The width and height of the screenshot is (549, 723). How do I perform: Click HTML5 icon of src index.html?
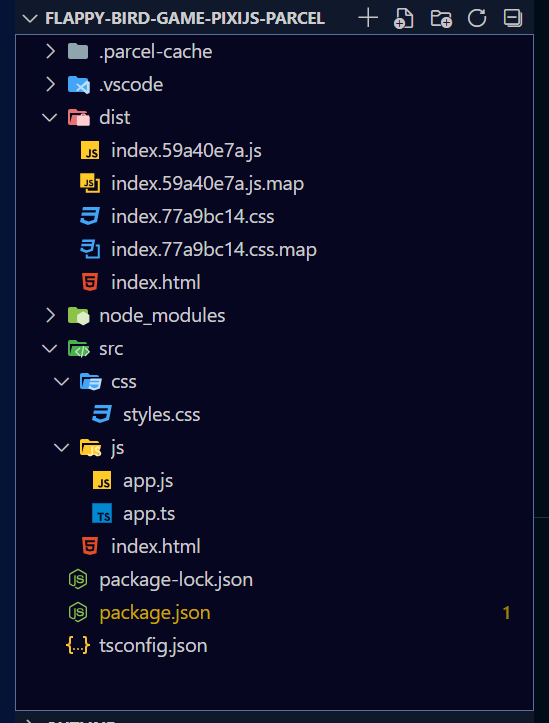(x=90, y=546)
